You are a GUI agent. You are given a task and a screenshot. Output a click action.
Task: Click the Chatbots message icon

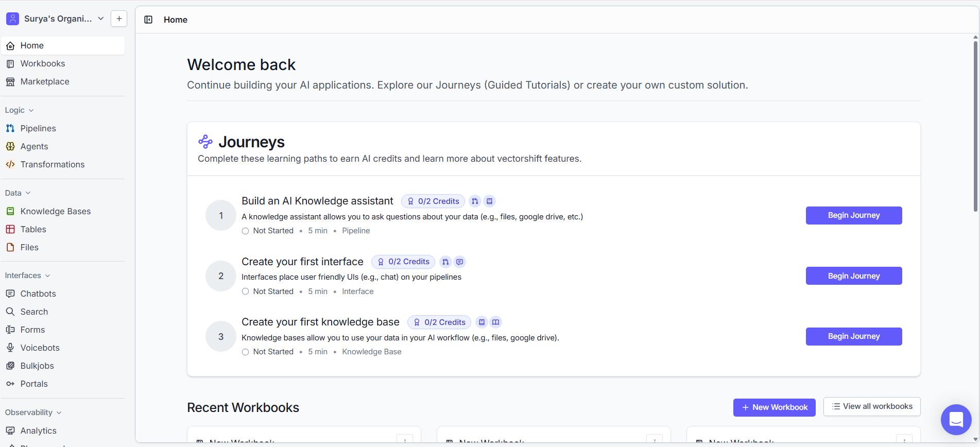click(10, 294)
